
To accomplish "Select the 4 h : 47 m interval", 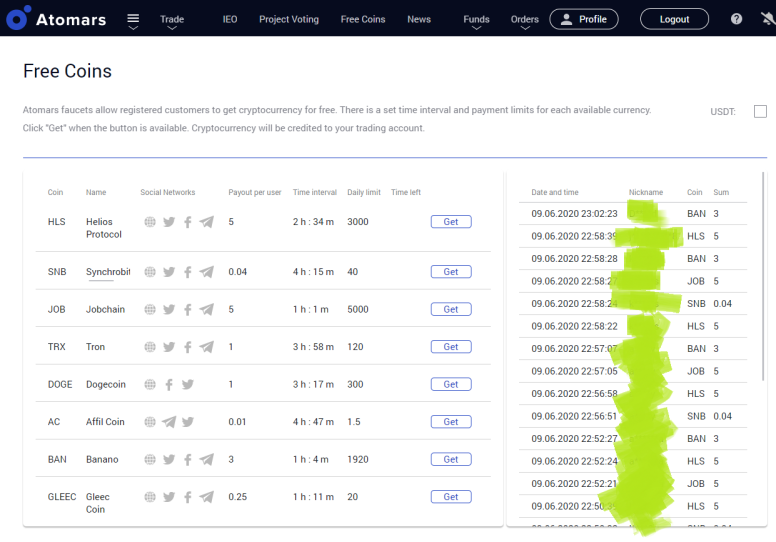I will (x=313, y=422).
